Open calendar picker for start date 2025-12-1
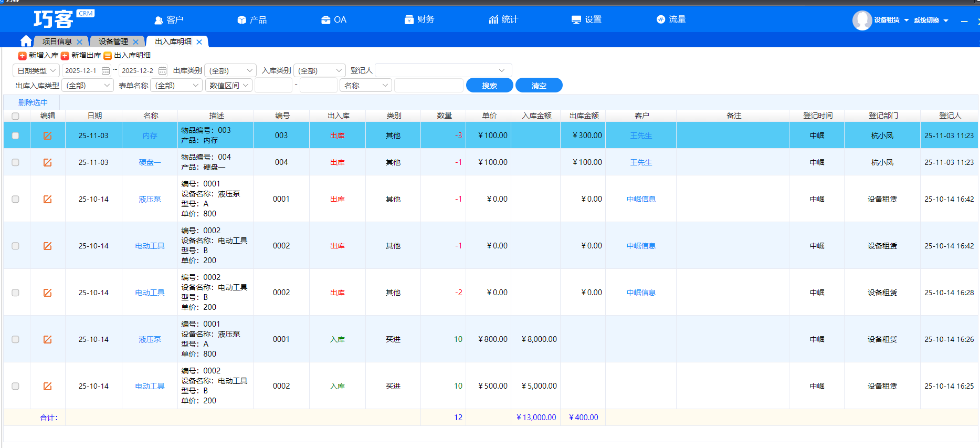This screenshot has width=980, height=448. coord(106,70)
